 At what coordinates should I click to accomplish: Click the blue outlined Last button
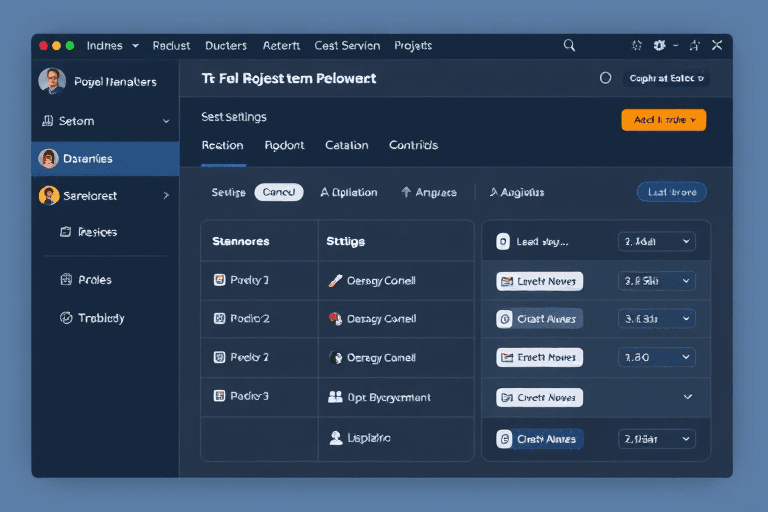(x=671, y=192)
